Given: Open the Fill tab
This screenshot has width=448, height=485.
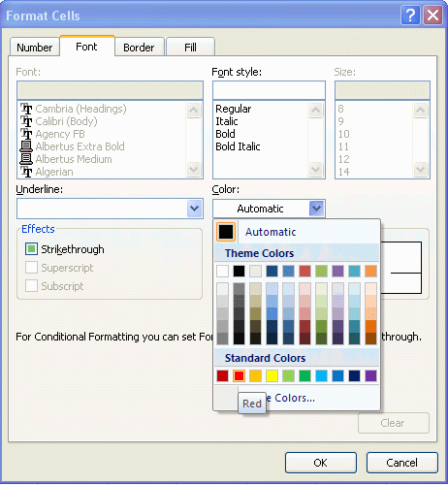Looking at the screenshot, I should point(190,48).
